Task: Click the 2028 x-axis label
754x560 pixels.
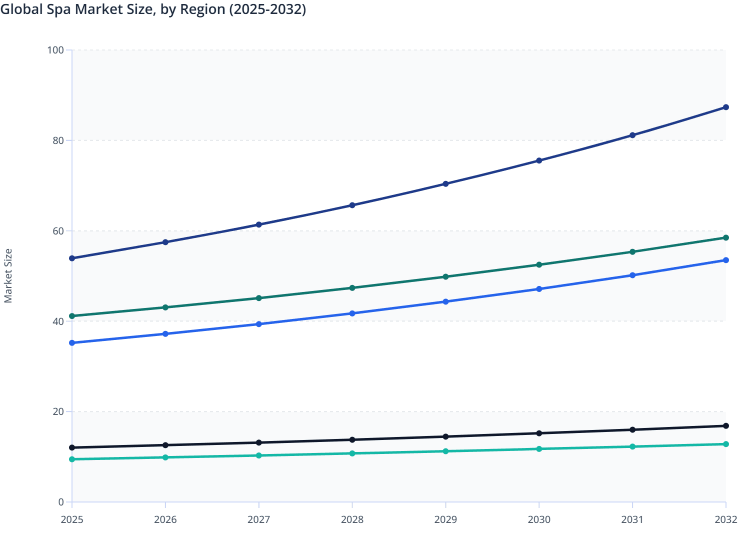Action: click(352, 520)
